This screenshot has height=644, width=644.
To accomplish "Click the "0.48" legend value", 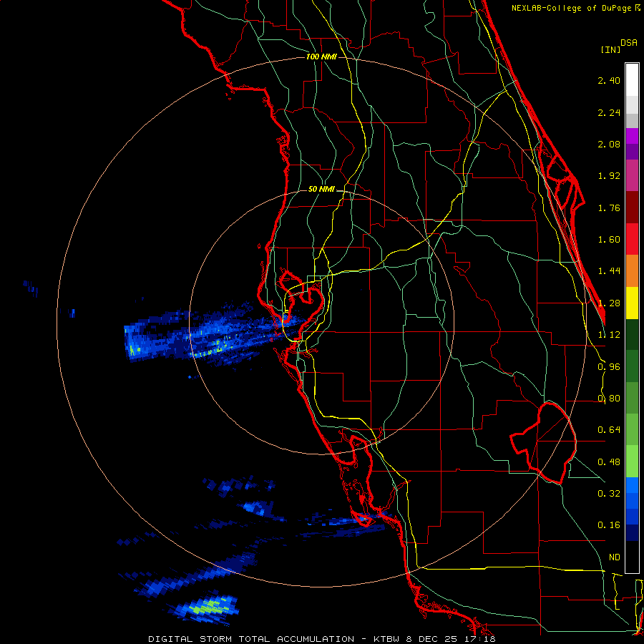I will click(609, 462).
